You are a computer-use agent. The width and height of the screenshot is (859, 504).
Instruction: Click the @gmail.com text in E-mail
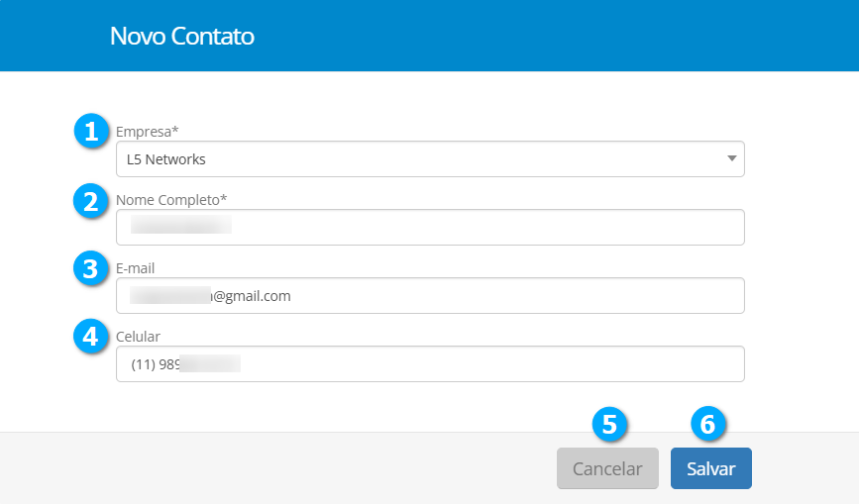tap(252, 296)
